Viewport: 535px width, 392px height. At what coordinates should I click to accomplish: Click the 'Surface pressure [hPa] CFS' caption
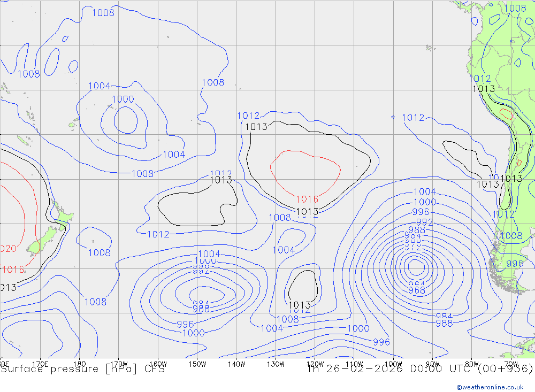coord(82,369)
